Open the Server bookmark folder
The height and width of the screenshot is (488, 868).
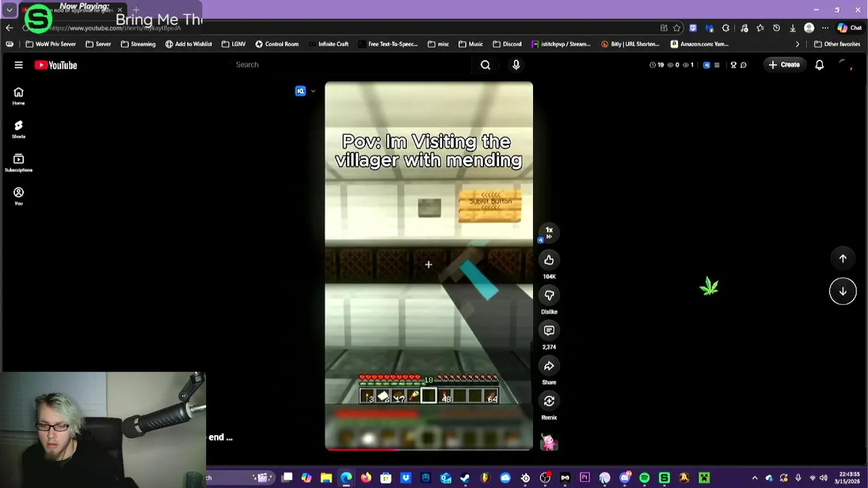coord(98,44)
